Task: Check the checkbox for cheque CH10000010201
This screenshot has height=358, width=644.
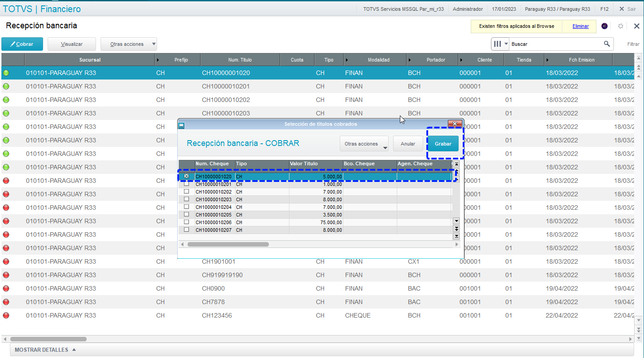Action: tap(186, 184)
